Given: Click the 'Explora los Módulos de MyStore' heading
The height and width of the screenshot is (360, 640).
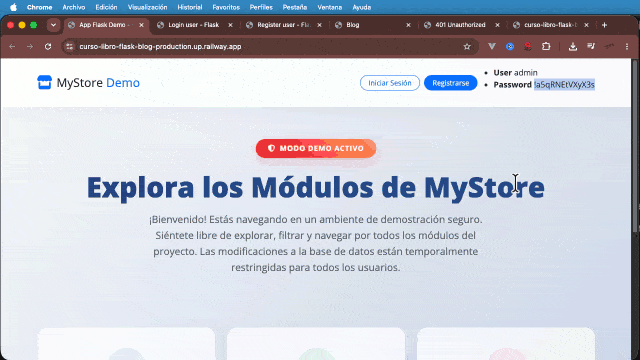Looking at the screenshot, I should 316,187.
